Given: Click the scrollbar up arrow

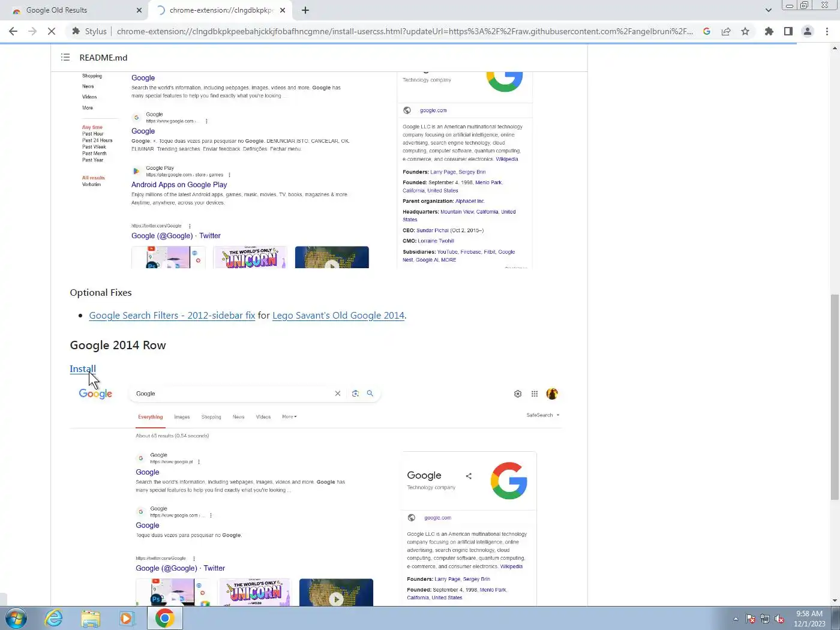Looking at the screenshot, I should [835, 48].
